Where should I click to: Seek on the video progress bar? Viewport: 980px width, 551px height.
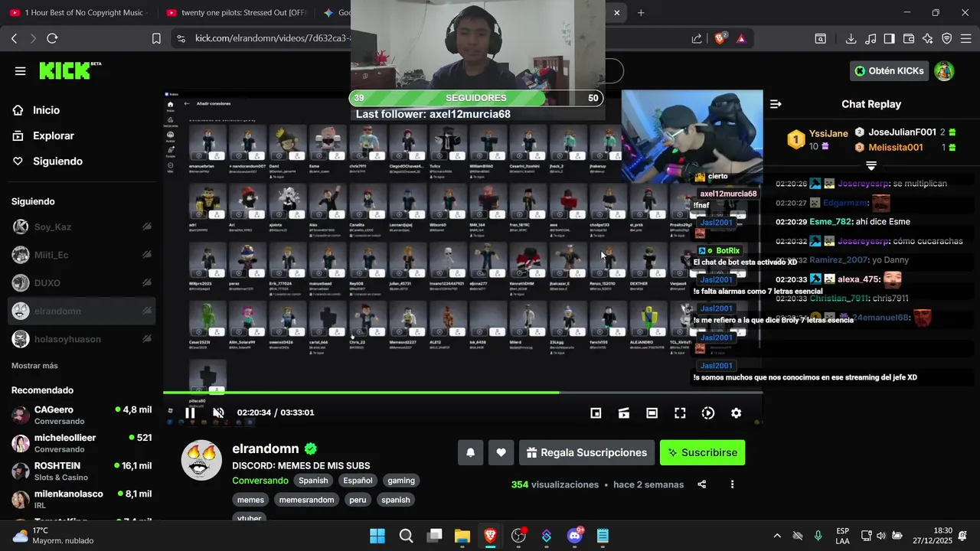(x=462, y=393)
